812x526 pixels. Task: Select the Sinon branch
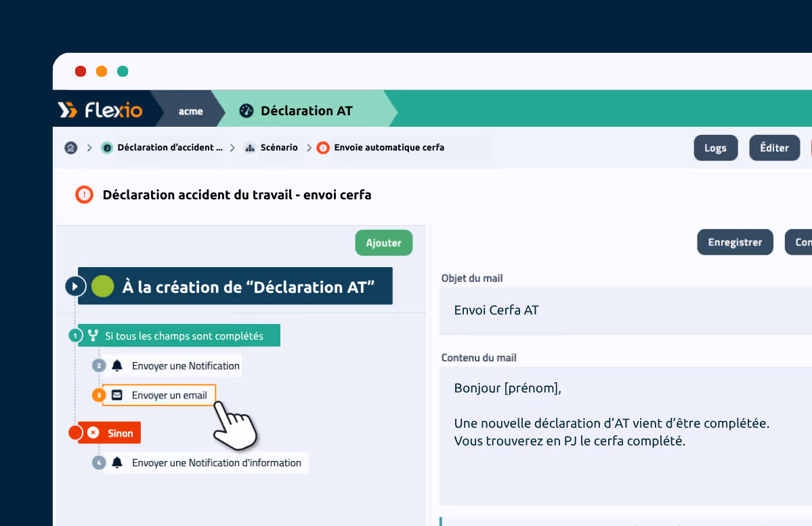coord(109,432)
